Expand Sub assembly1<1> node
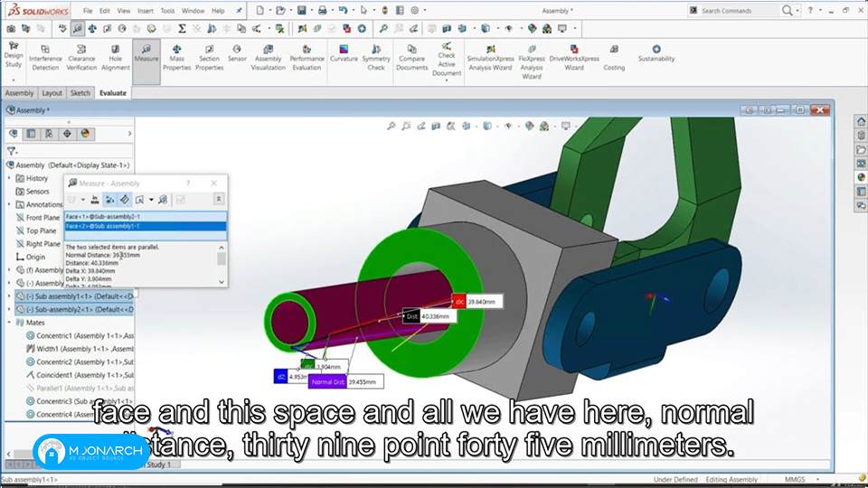Screen dimensions: 868x488 [9, 296]
